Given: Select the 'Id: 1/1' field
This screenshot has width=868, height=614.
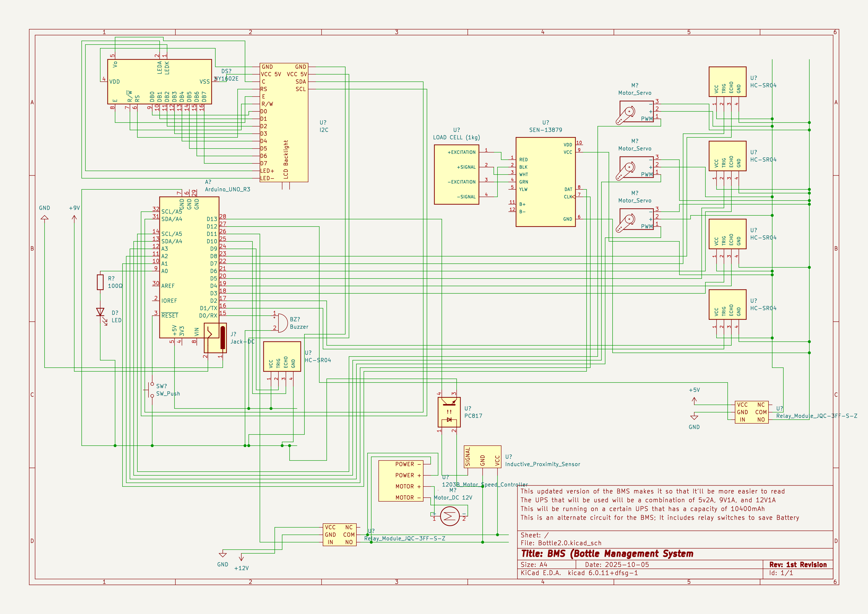Looking at the screenshot, I should [x=781, y=573].
